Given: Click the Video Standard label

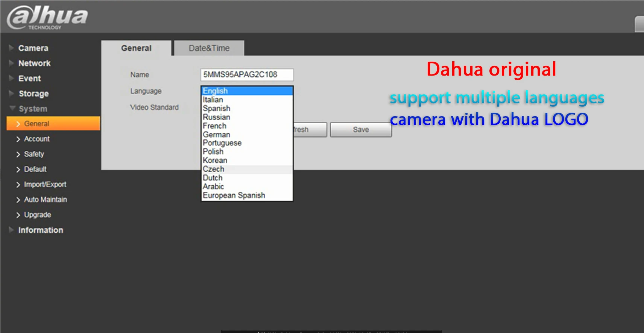Looking at the screenshot, I should pyautogui.click(x=154, y=107).
